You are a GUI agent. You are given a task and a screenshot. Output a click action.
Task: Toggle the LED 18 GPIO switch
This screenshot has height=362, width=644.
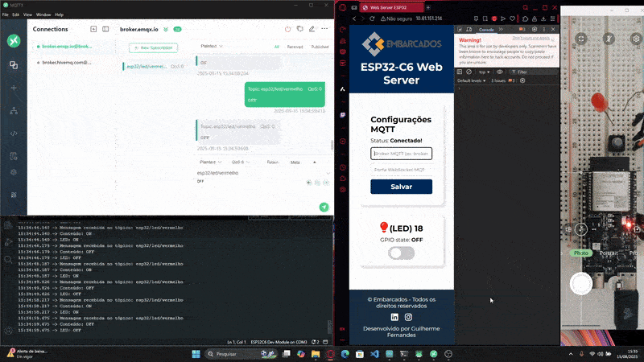click(x=401, y=253)
